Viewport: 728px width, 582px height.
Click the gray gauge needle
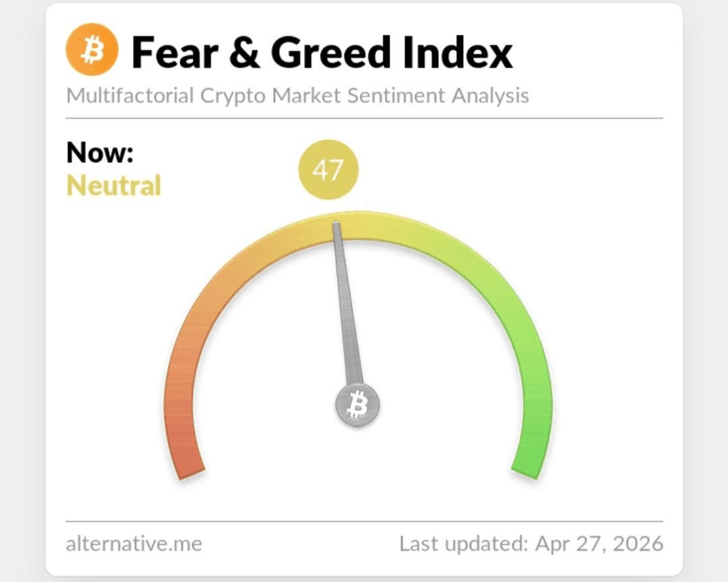click(x=348, y=310)
